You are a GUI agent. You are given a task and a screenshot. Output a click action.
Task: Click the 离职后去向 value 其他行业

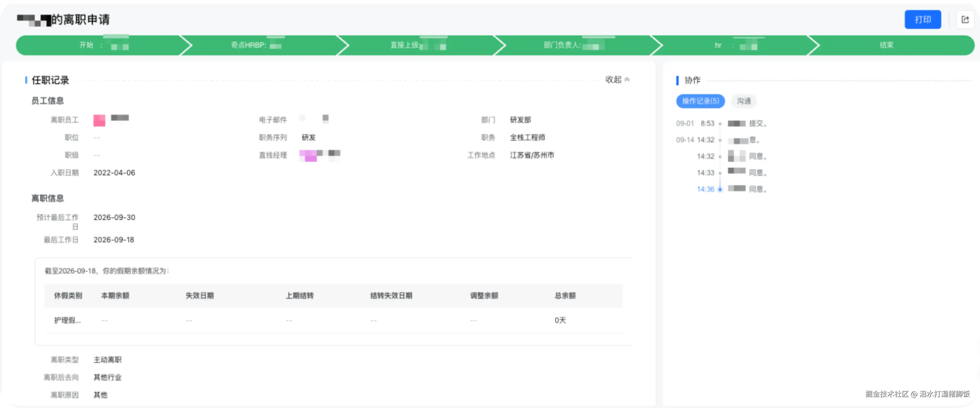[108, 378]
